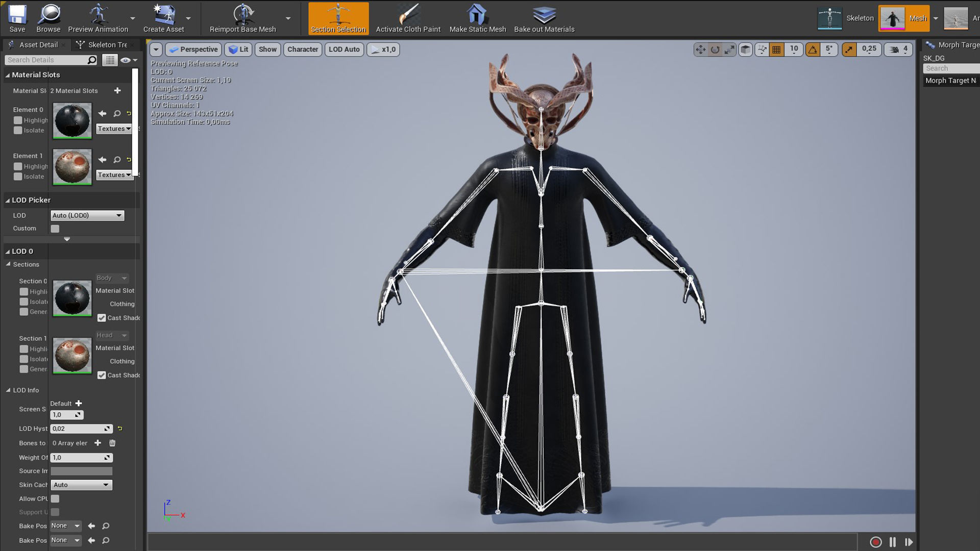Screen dimensions: 980x551
Task: Open the Preview Animation tool
Action: (x=98, y=18)
